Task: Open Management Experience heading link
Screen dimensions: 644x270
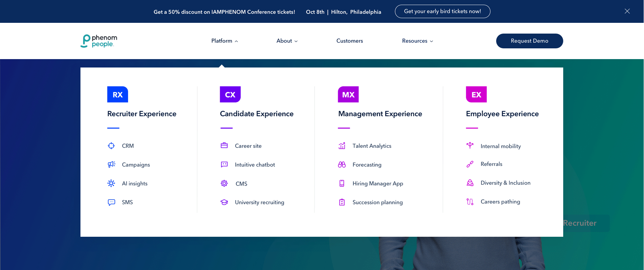Action: pyautogui.click(x=380, y=114)
